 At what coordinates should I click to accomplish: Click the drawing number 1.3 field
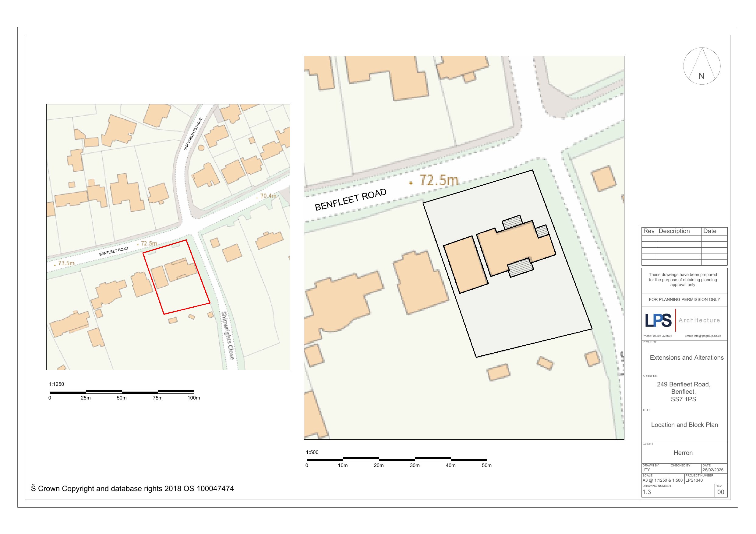point(647,492)
